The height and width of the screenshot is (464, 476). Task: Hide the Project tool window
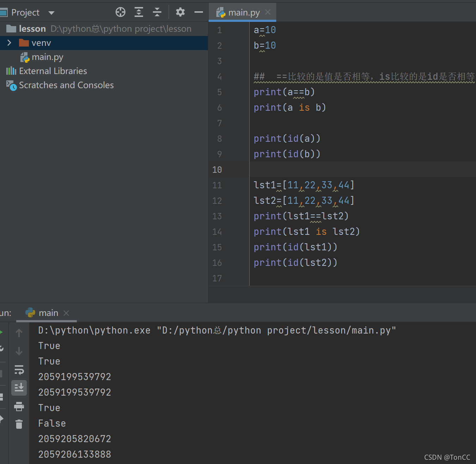[199, 12]
